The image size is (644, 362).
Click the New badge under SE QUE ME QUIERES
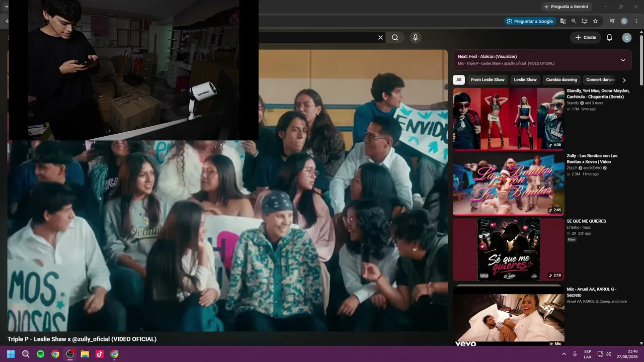(x=572, y=239)
